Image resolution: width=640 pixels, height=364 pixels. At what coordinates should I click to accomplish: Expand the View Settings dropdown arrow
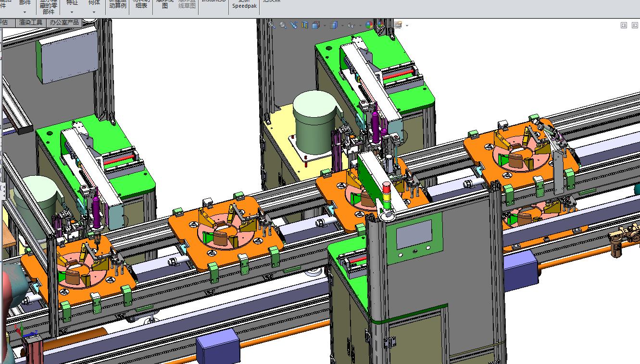[x=407, y=25]
